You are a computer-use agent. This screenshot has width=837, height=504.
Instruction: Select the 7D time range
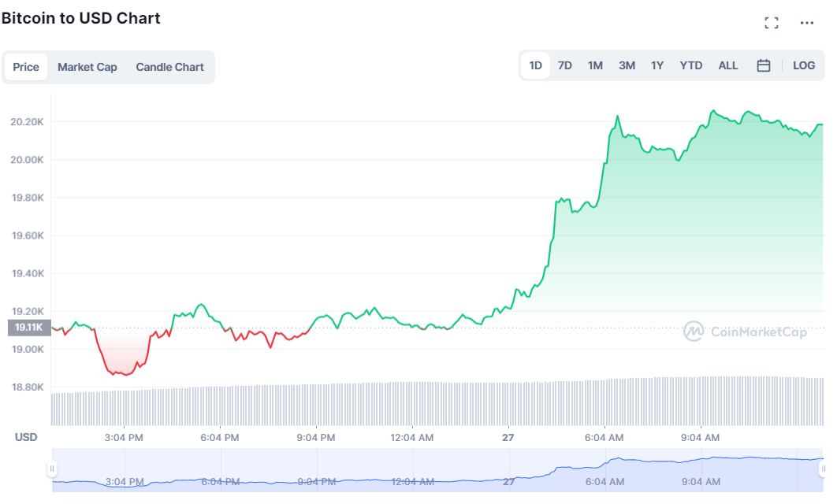(x=565, y=65)
